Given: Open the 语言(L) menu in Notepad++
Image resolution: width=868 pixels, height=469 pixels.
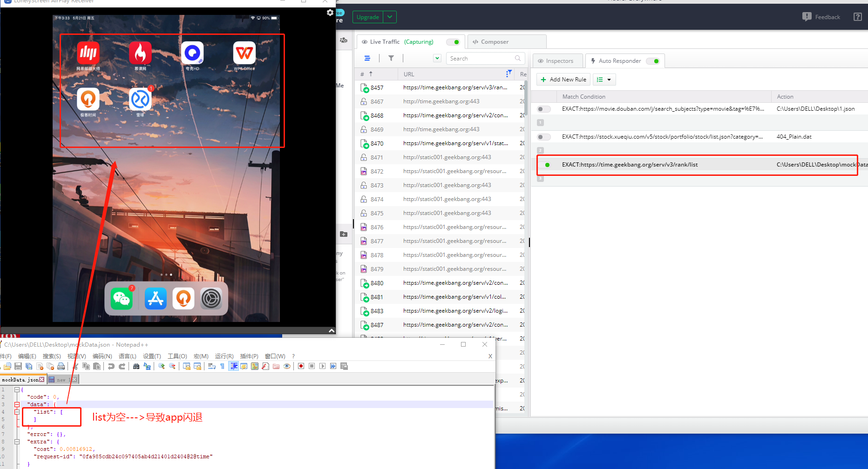Looking at the screenshot, I should click(x=128, y=356).
